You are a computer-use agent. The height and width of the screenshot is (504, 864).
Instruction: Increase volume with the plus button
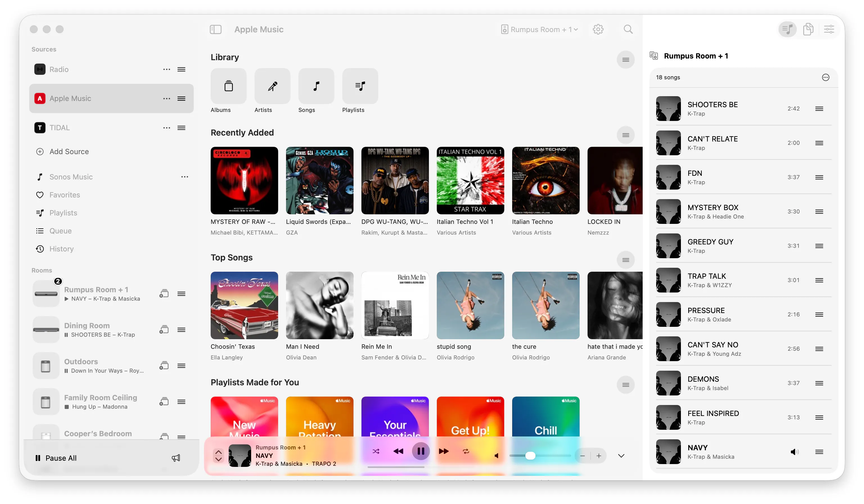(x=598, y=456)
